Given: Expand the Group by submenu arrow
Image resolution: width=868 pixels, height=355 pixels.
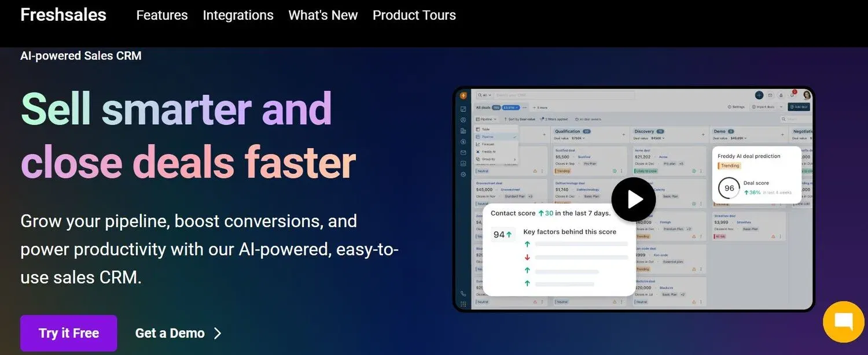Looking at the screenshot, I should click(x=514, y=159).
